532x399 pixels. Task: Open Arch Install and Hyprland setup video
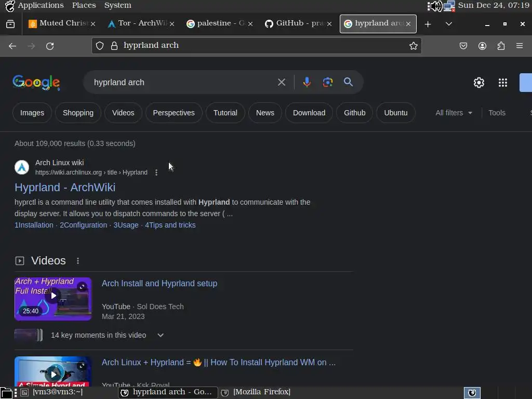[159, 283]
